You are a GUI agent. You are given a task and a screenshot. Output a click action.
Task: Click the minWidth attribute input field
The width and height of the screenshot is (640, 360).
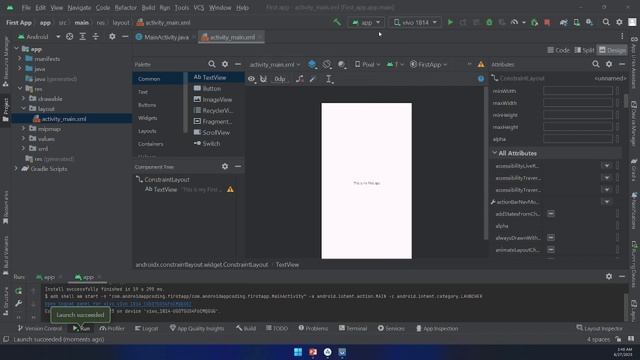pos(578,91)
